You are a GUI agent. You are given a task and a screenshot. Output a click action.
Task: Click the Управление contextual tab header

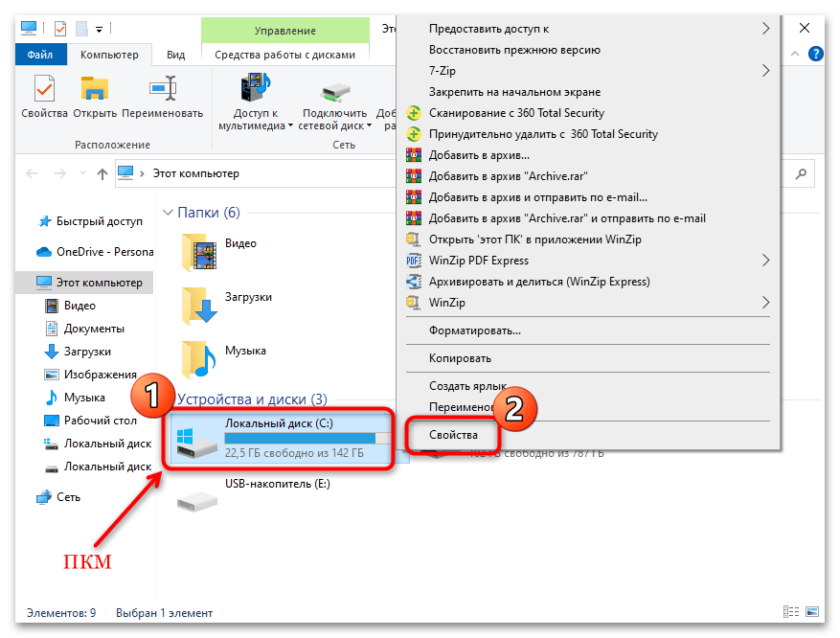coord(285,31)
